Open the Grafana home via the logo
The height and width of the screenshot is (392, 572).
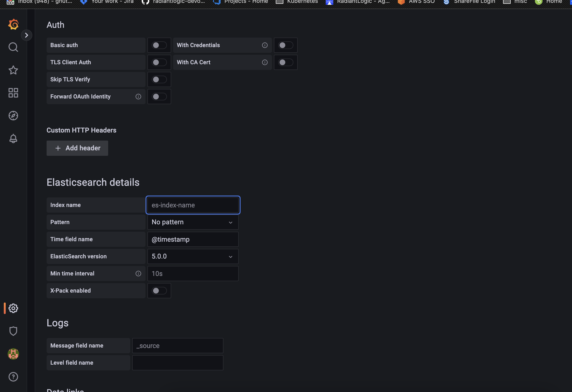click(x=13, y=24)
